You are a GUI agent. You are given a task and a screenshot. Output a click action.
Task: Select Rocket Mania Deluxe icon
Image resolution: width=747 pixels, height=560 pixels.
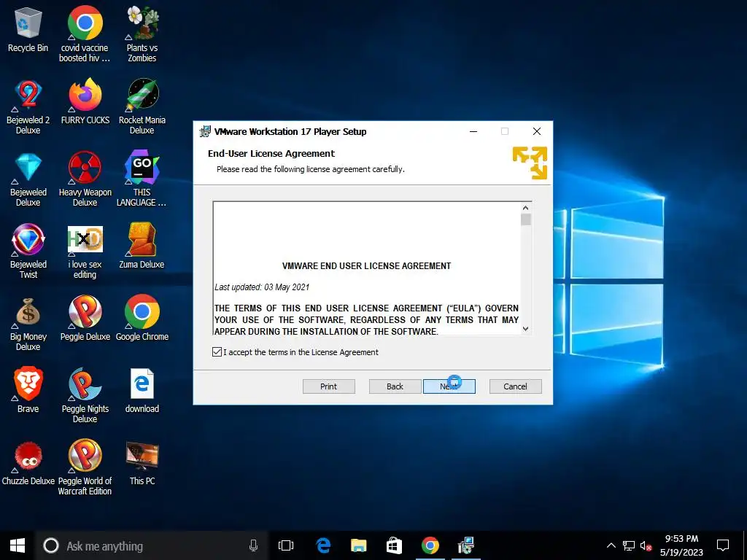coord(142,106)
